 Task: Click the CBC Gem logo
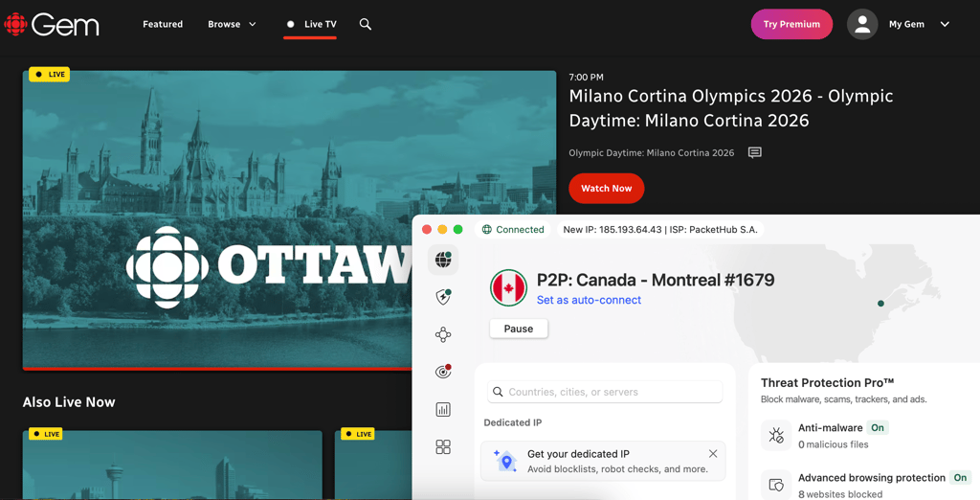pos(52,24)
